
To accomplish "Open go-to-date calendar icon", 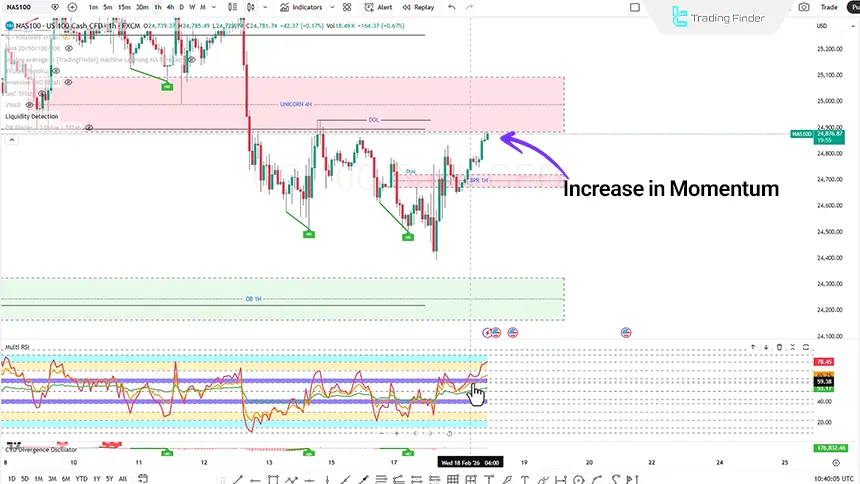I will click(143, 479).
